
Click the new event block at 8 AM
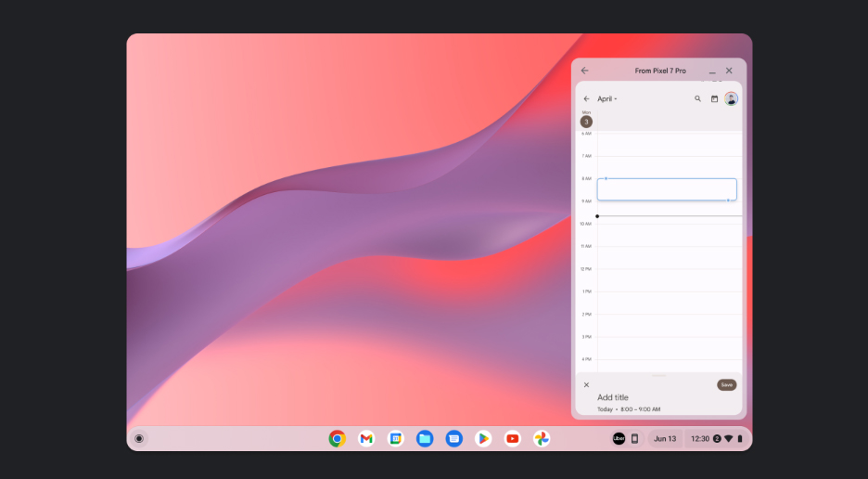coord(666,189)
